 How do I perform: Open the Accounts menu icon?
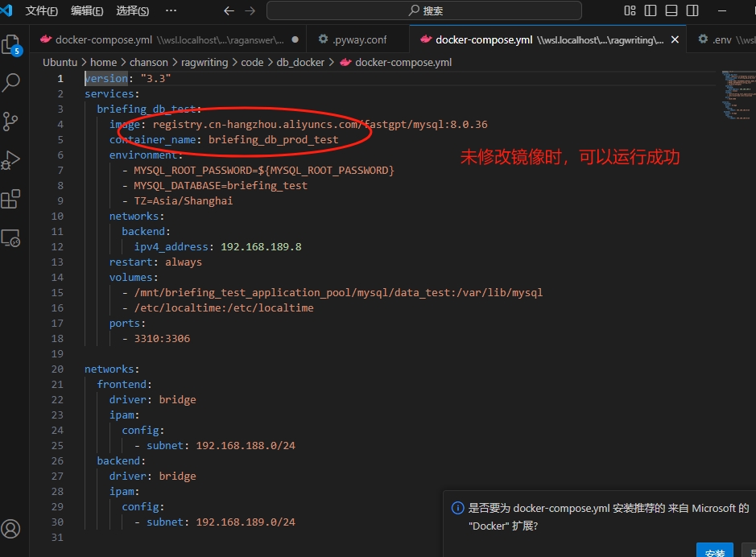(12, 529)
